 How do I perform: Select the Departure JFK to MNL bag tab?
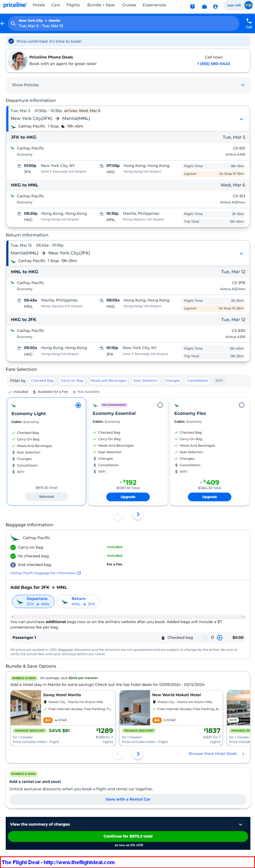[33, 601]
